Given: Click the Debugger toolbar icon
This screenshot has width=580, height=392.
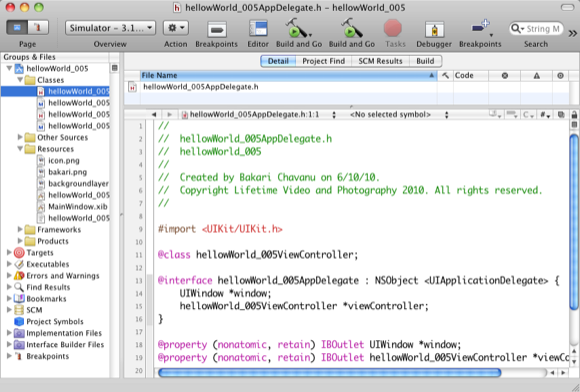Looking at the screenshot, I should pos(434,29).
